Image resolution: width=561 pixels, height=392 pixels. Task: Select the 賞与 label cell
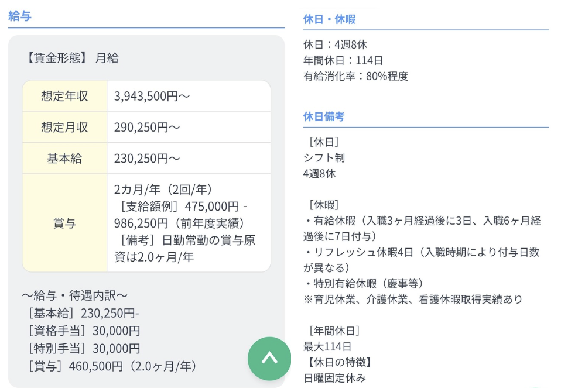64,223
